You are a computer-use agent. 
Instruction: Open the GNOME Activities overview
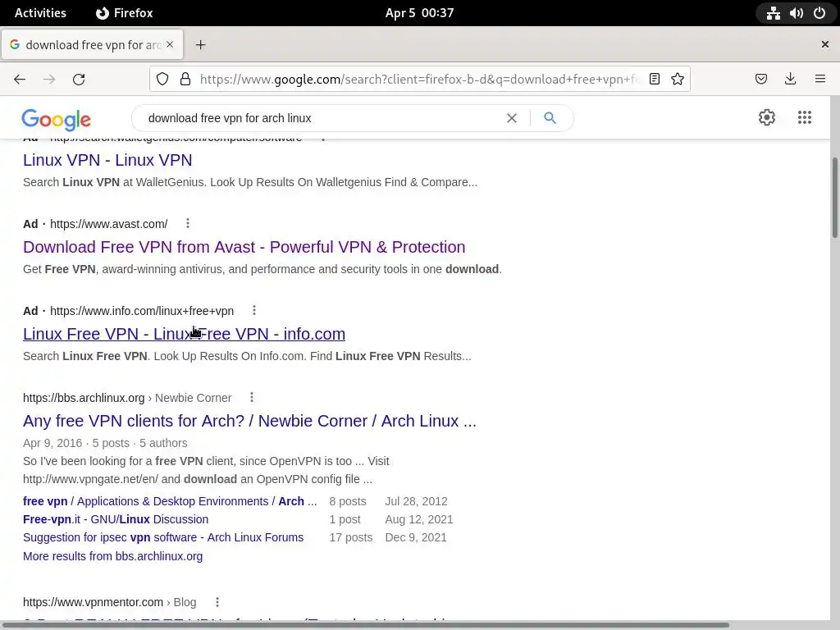coord(40,13)
